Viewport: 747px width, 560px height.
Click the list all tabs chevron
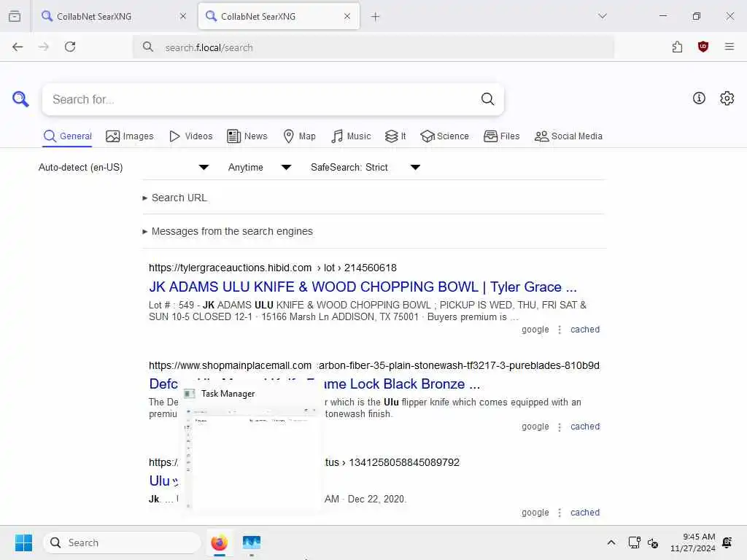click(x=602, y=16)
